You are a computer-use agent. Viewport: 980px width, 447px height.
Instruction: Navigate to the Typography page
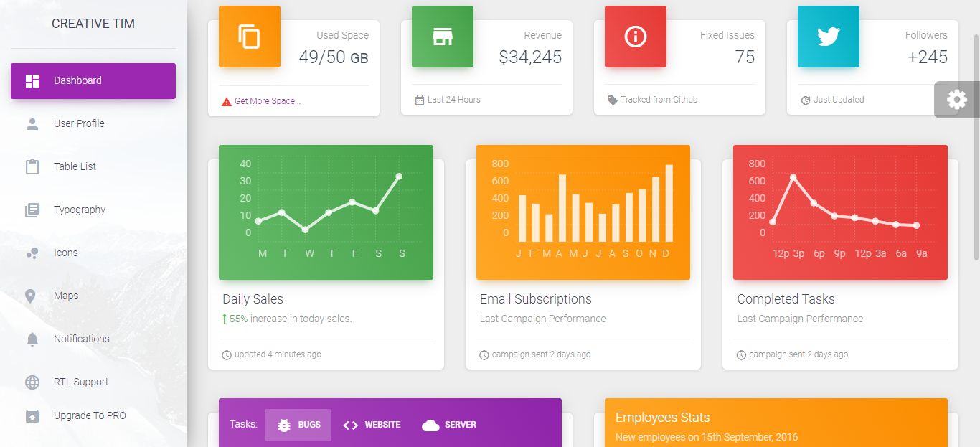pos(80,210)
